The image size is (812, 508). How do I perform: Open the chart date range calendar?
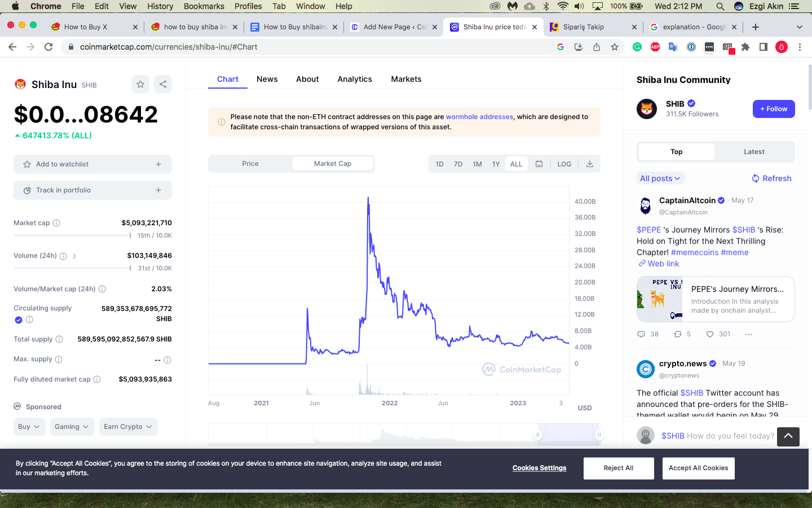click(539, 164)
